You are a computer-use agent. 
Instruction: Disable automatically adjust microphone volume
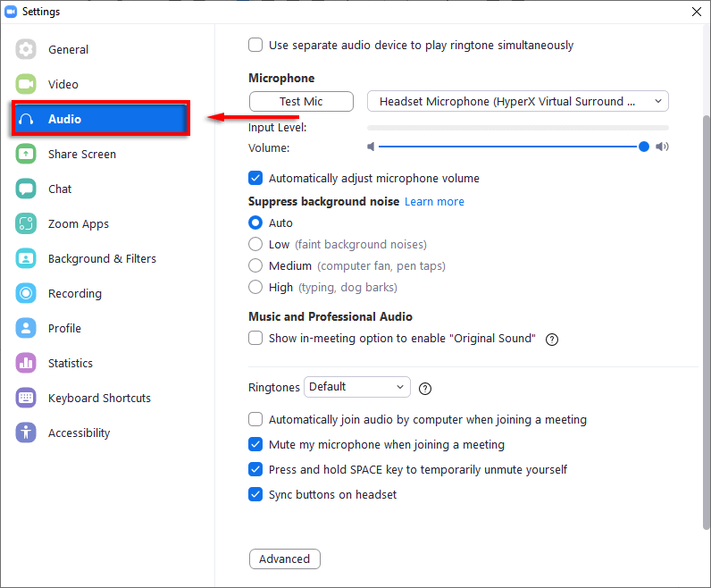(x=255, y=178)
